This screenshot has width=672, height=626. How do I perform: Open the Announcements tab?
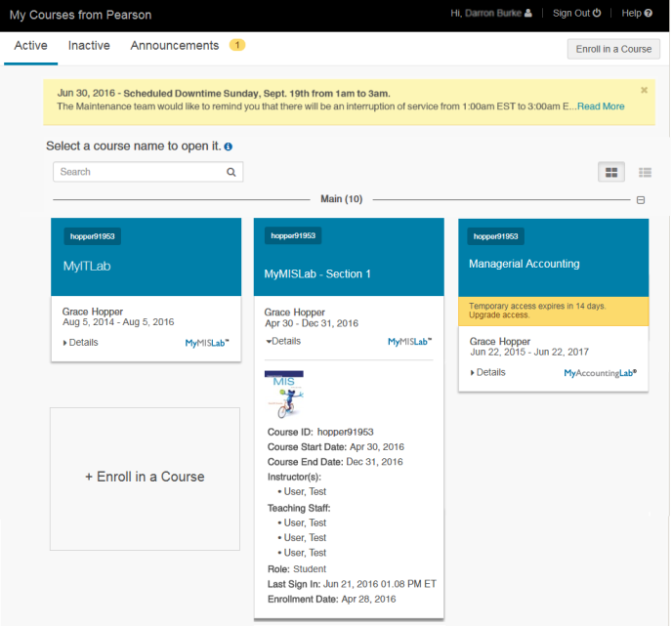175,46
